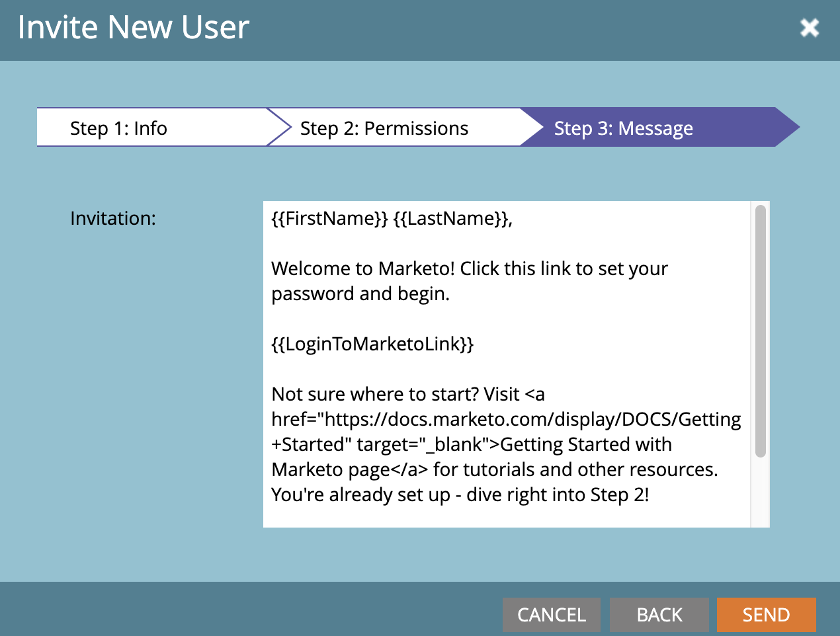The image size is (840, 636).
Task: Close the Invite New User dialog
Action: (x=810, y=28)
